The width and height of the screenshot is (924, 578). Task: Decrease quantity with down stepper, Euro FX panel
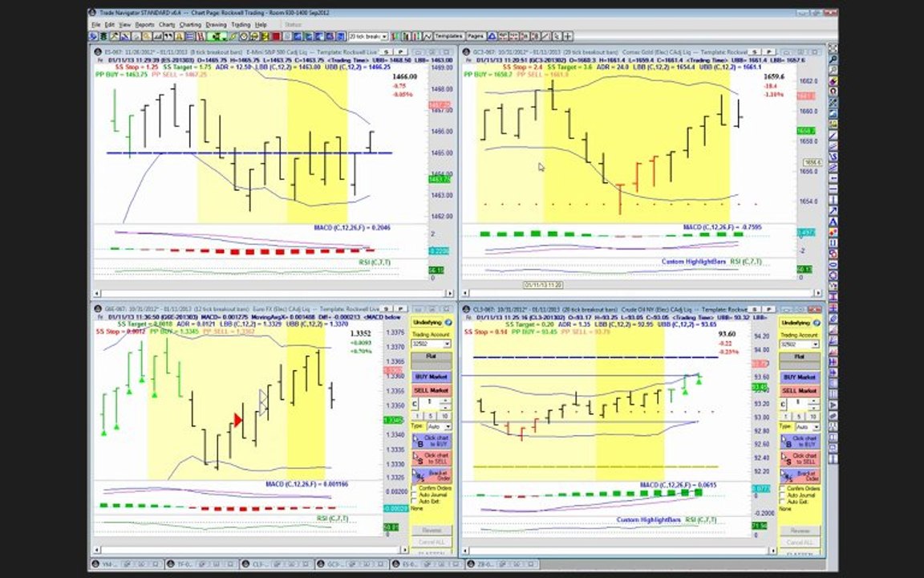coord(445,406)
